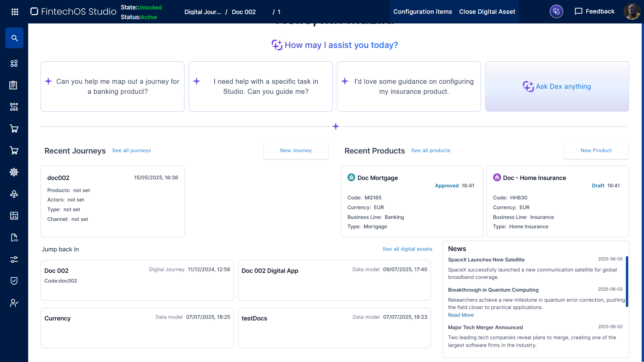Click the New Journey button
Viewport: 644px width, 362px height.
pyautogui.click(x=296, y=150)
